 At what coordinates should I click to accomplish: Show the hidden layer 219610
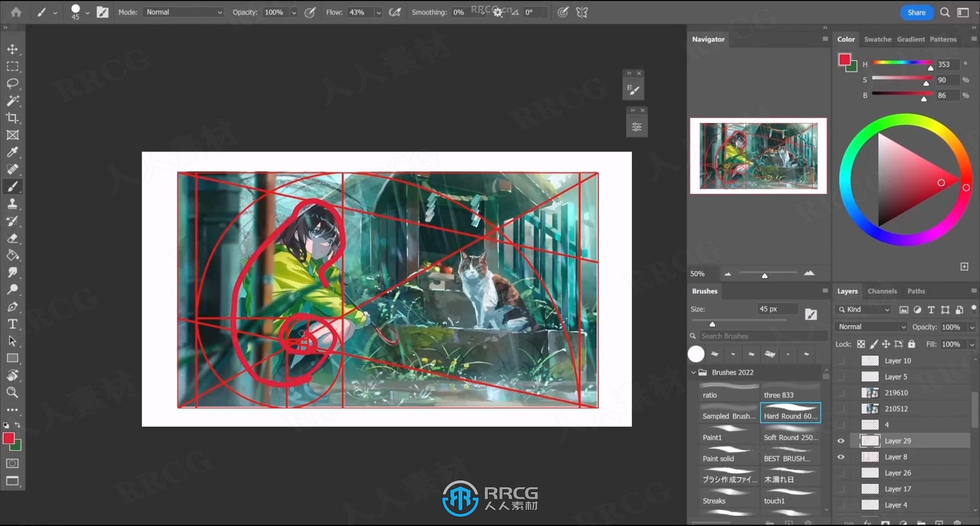(x=841, y=393)
